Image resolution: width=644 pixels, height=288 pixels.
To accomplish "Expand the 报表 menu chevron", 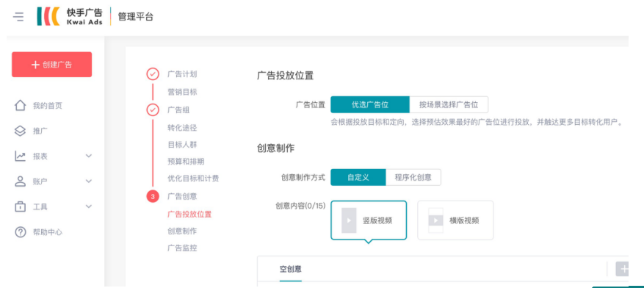I will (x=89, y=156).
